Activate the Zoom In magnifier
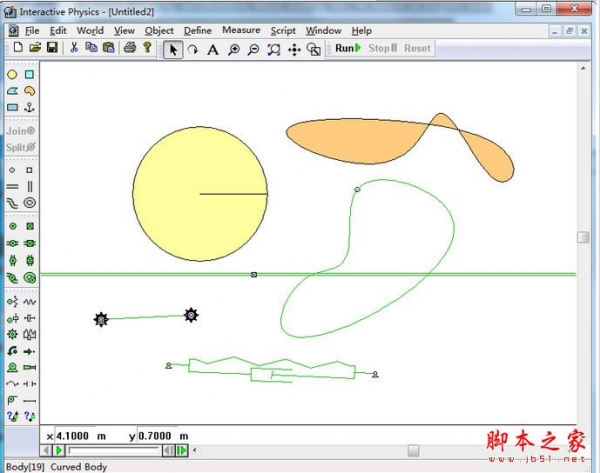This screenshot has width=600, height=473. (x=233, y=49)
